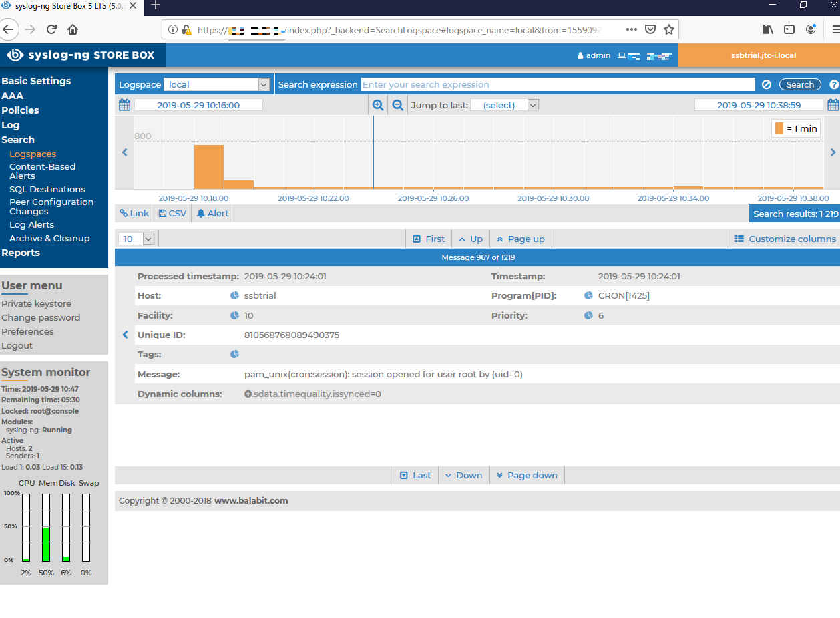Click the start datetime field

click(x=198, y=105)
